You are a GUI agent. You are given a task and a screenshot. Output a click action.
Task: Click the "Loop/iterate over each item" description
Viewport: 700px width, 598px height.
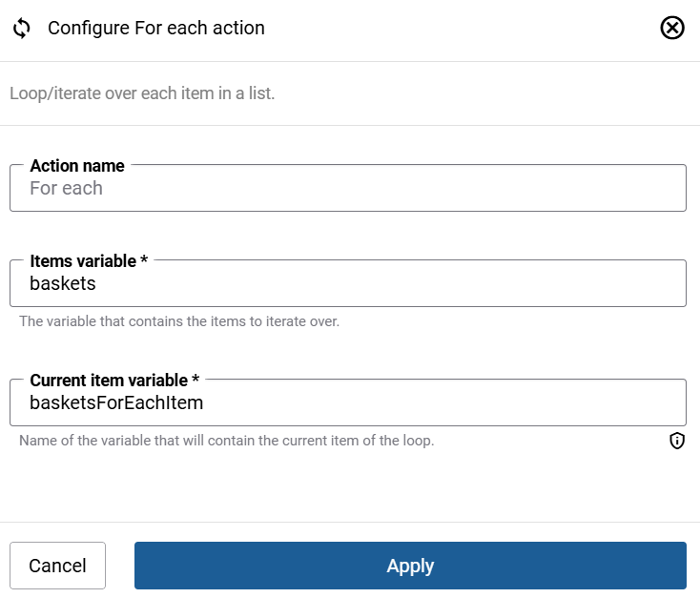coord(142,94)
